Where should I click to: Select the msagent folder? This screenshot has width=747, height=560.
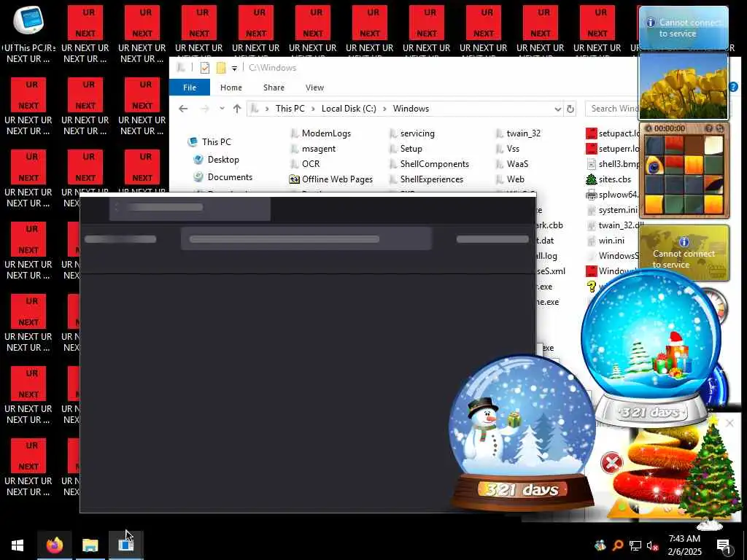[313, 149]
